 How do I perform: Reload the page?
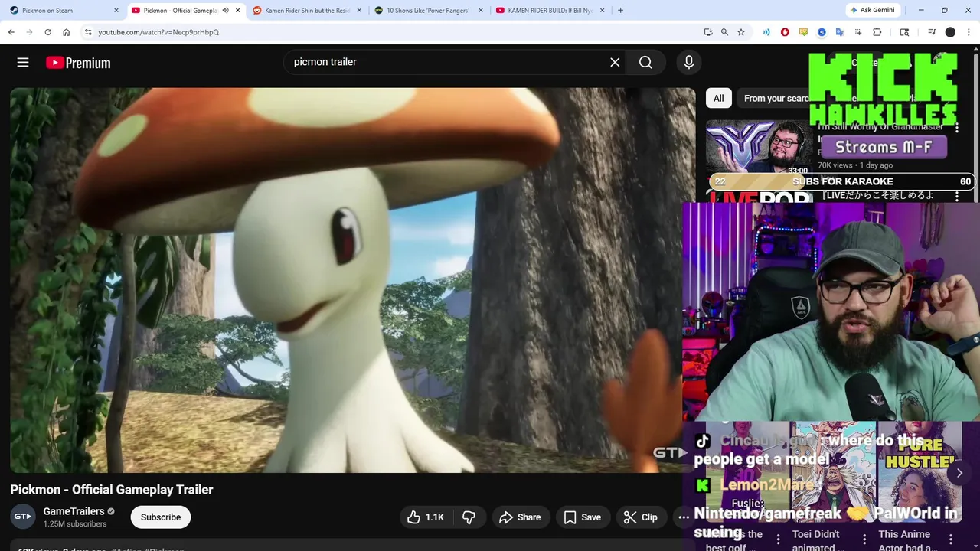pyautogui.click(x=47, y=32)
